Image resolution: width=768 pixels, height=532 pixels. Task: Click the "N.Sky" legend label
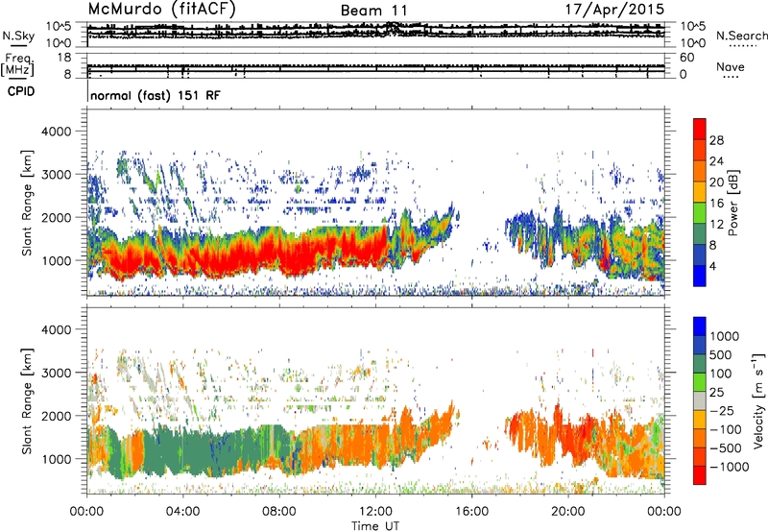[18, 36]
